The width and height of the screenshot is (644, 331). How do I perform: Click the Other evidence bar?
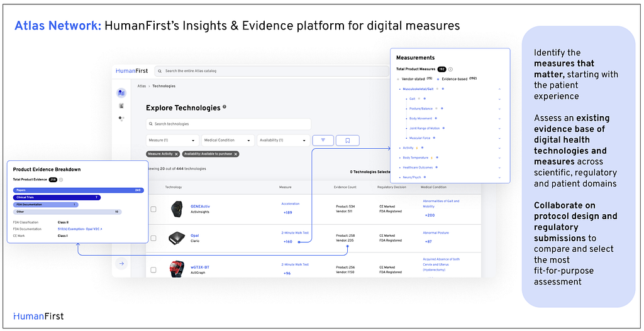pos(67,212)
